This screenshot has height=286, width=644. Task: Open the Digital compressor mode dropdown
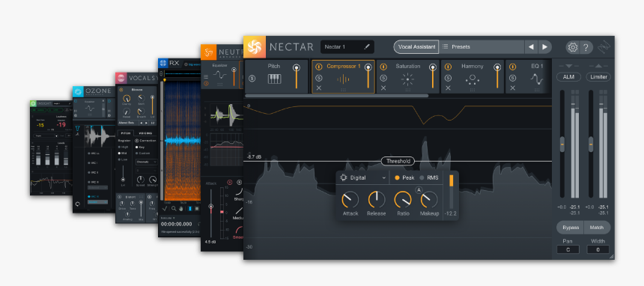pos(363,178)
